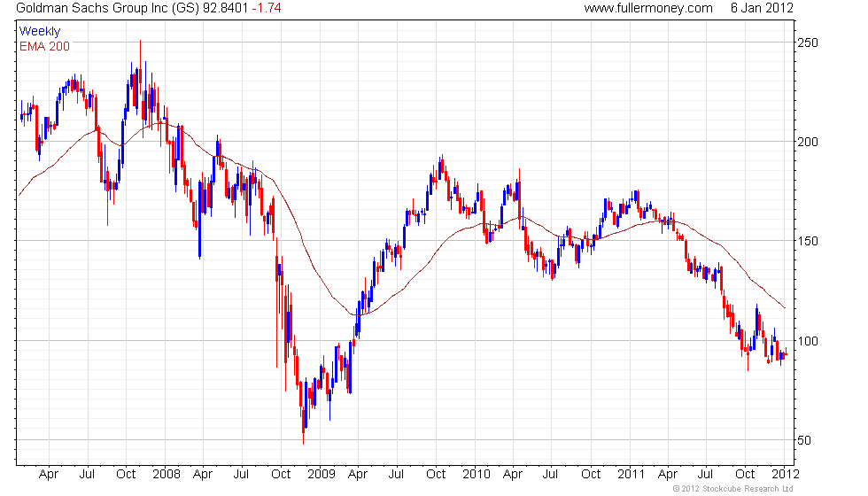The height and width of the screenshot is (496, 868).
Task: Click the 'Oct' label just before 2010
Action: pyautogui.click(x=436, y=474)
